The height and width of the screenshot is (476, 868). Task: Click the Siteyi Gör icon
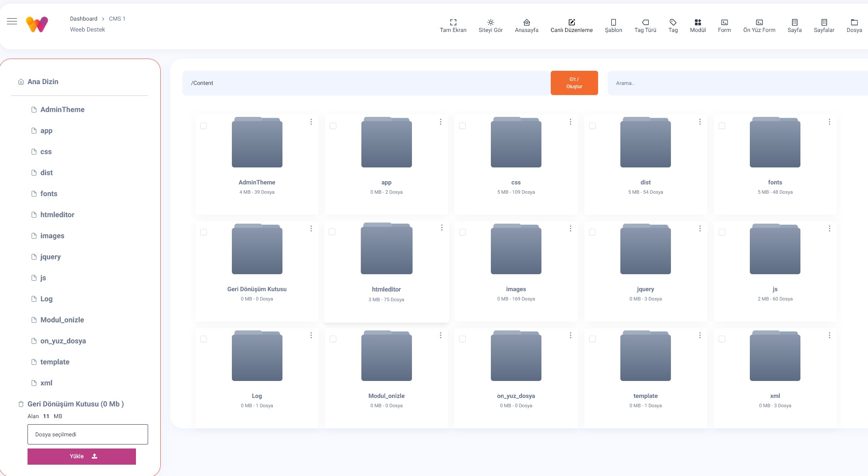tap(490, 22)
